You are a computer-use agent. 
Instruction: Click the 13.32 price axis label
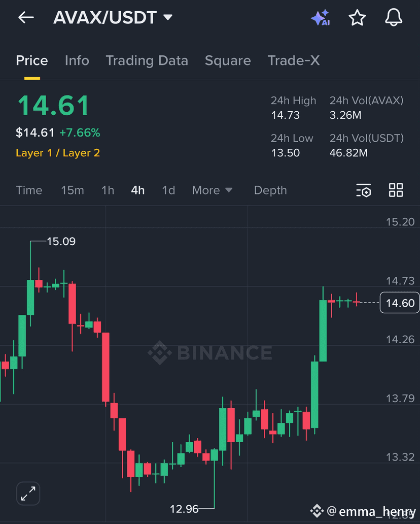(x=400, y=456)
